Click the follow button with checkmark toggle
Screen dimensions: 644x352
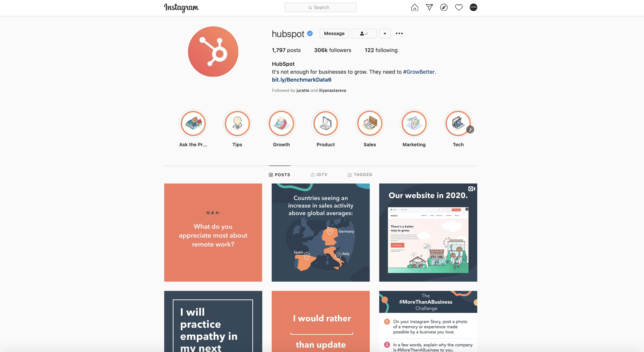tap(364, 33)
